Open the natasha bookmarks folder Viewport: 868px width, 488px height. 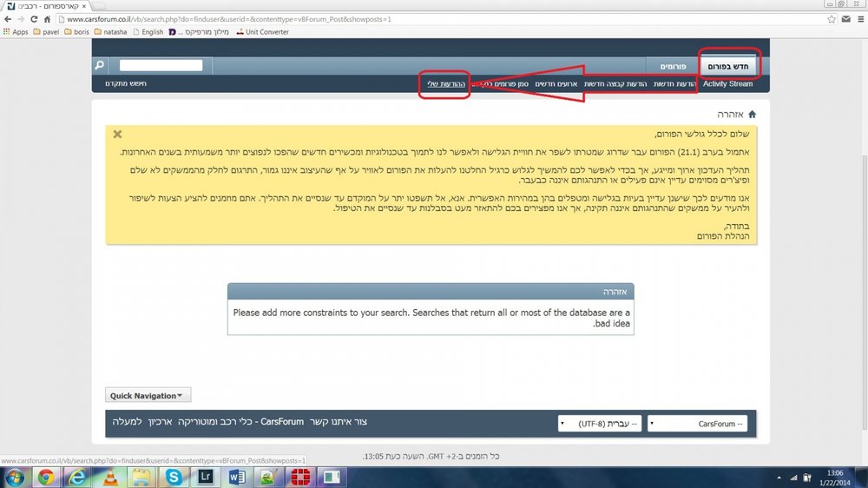(x=111, y=32)
